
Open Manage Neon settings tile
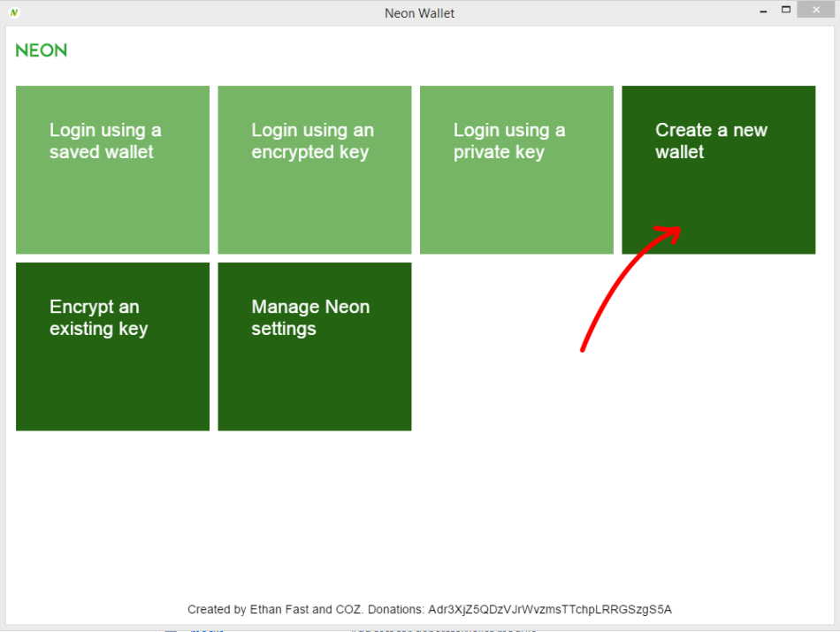tap(315, 346)
